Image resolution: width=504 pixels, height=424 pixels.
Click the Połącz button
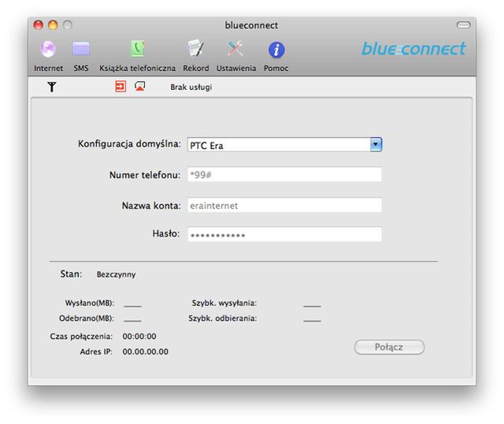[x=389, y=347]
